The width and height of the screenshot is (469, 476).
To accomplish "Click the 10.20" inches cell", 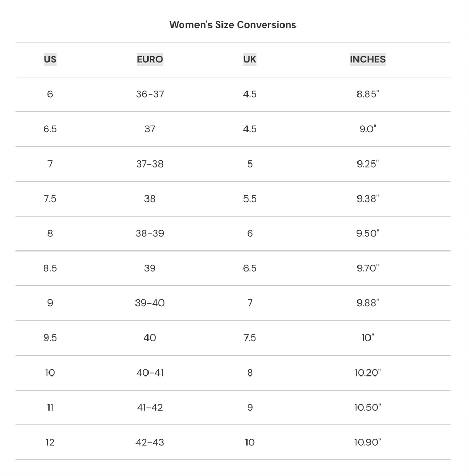I will pyautogui.click(x=367, y=372).
